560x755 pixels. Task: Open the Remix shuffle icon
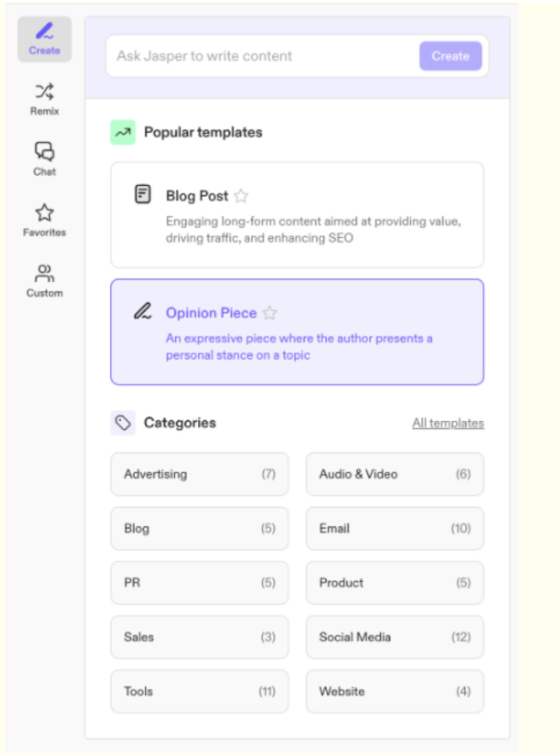pos(45,91)
